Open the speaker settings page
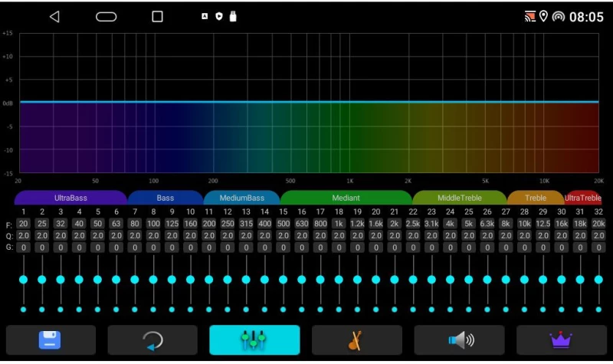The image size is (613, 364). tap(459, 340)
